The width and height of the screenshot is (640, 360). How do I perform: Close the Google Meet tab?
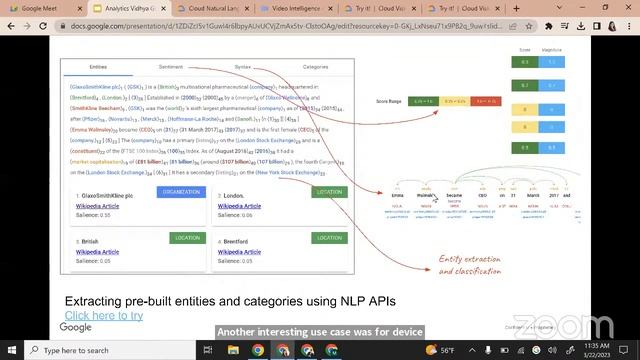(80, 8)
